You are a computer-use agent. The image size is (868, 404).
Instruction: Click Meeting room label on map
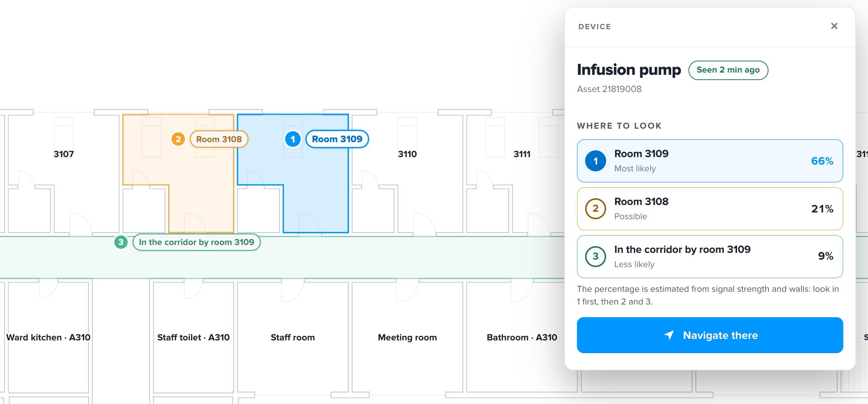point(407,337)
